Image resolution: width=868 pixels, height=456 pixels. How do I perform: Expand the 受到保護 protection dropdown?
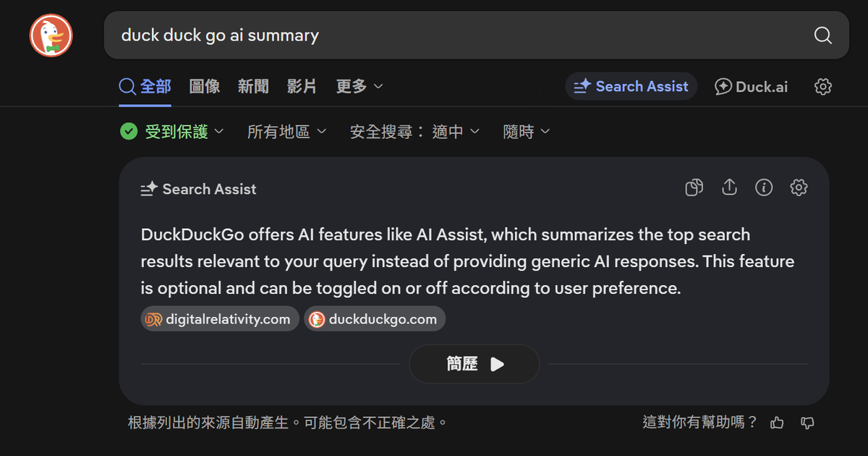[172, 132]
